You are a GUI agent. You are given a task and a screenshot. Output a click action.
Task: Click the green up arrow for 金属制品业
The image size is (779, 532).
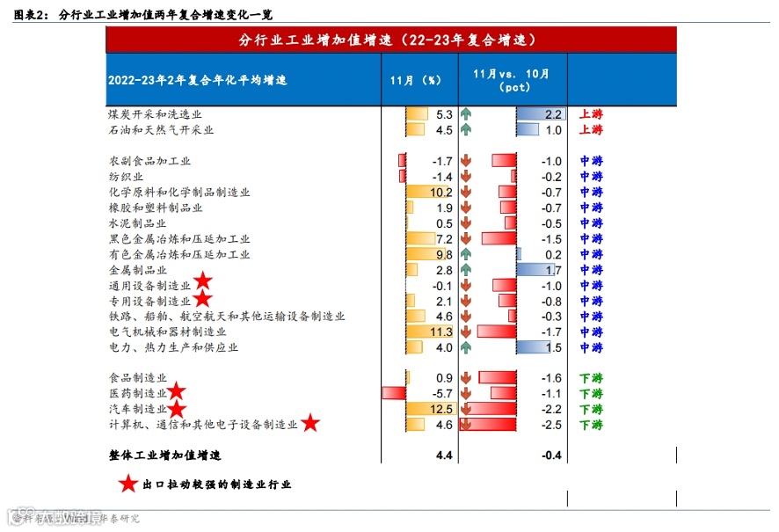pyautogui.click(x=465, y=270)
